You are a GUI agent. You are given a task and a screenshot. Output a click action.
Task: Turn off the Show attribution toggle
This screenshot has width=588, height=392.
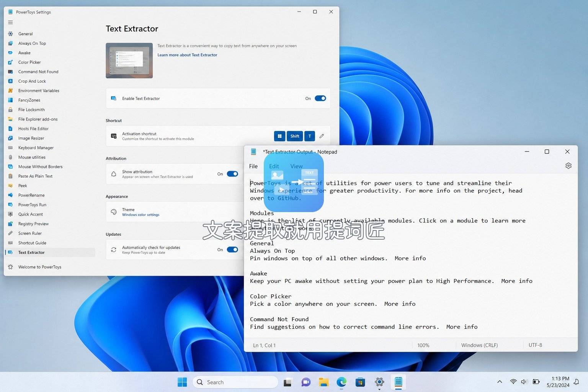(x=232, y=174)
